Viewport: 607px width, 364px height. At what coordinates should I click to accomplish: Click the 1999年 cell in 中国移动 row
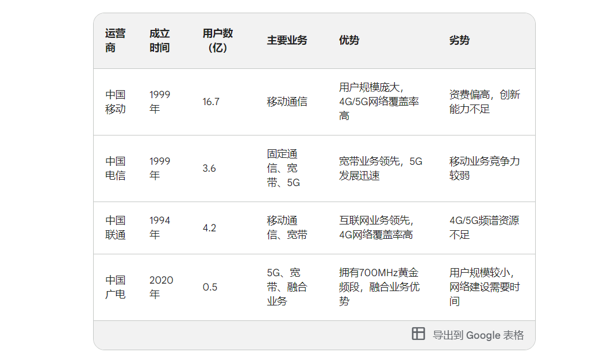tap(160, 102)
